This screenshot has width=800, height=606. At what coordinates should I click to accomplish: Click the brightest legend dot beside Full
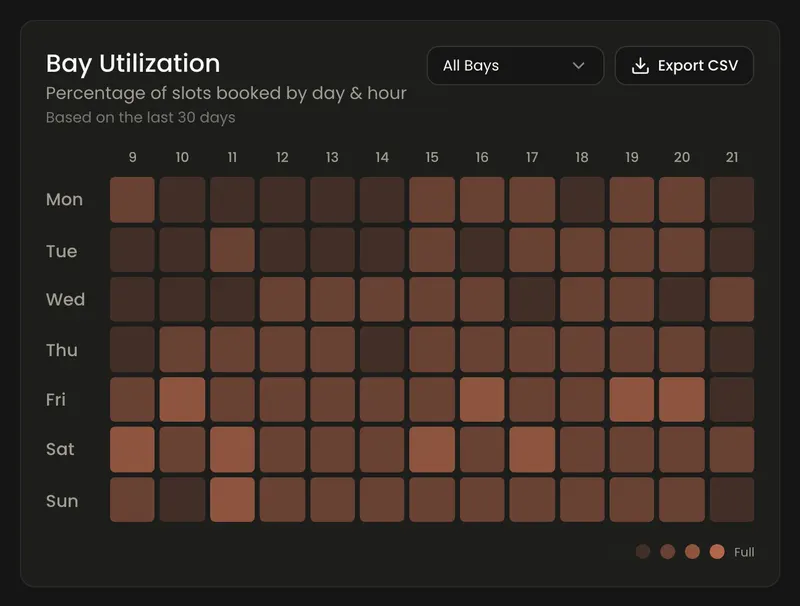point(717,551)
